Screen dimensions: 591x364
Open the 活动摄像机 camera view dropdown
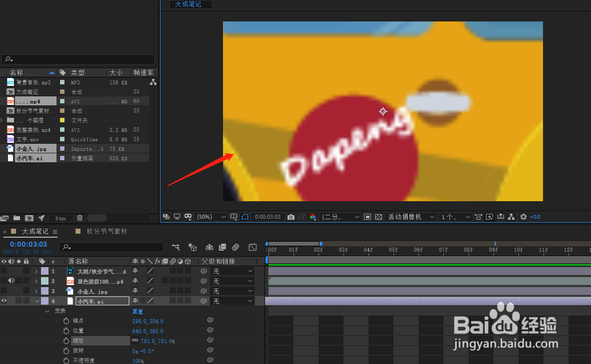(411, 217)
